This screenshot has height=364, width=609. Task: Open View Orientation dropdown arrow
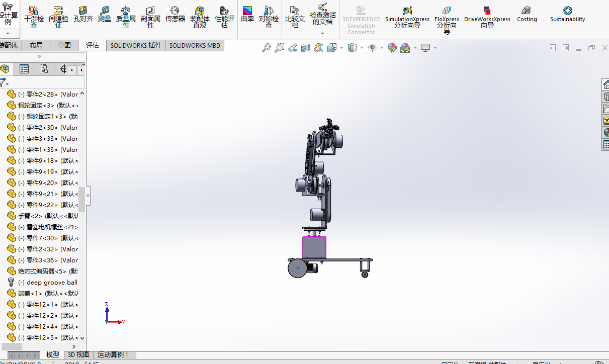tap(341, 48)
